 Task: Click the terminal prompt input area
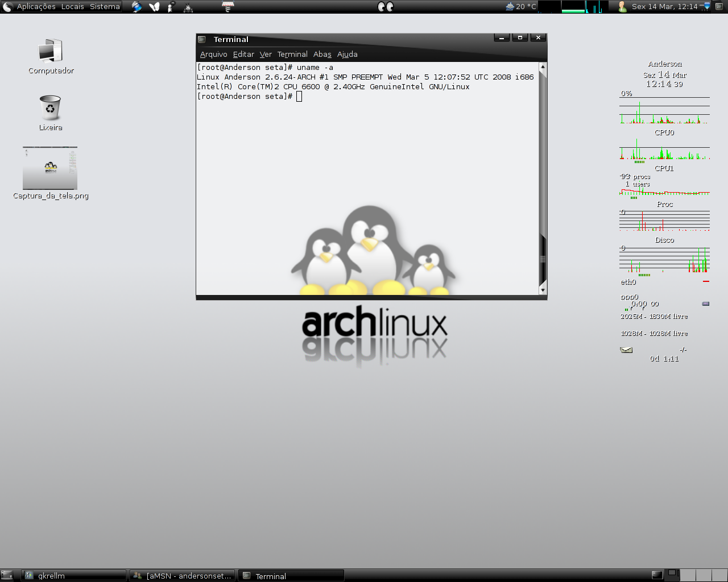click(x=299, y=97)
